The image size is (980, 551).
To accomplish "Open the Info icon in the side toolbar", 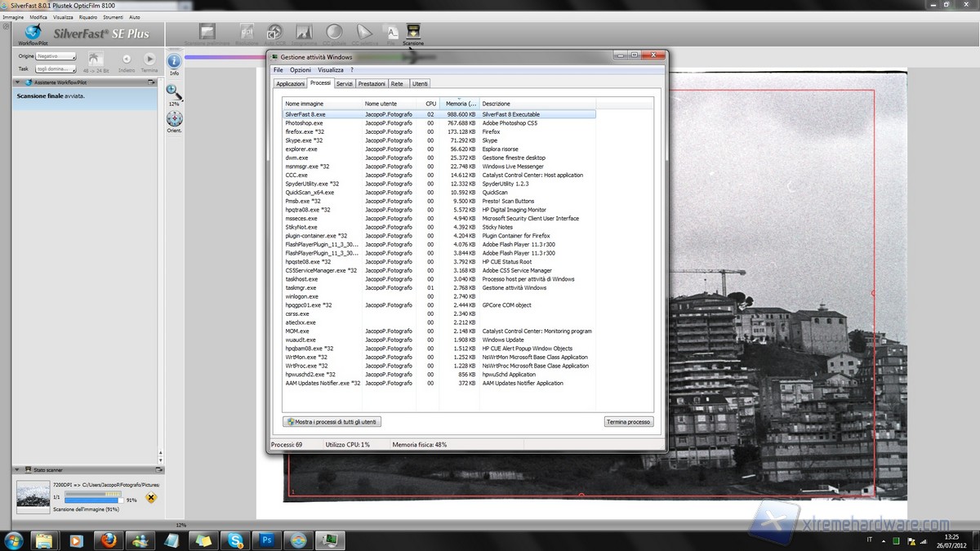I will coord(174,62).
